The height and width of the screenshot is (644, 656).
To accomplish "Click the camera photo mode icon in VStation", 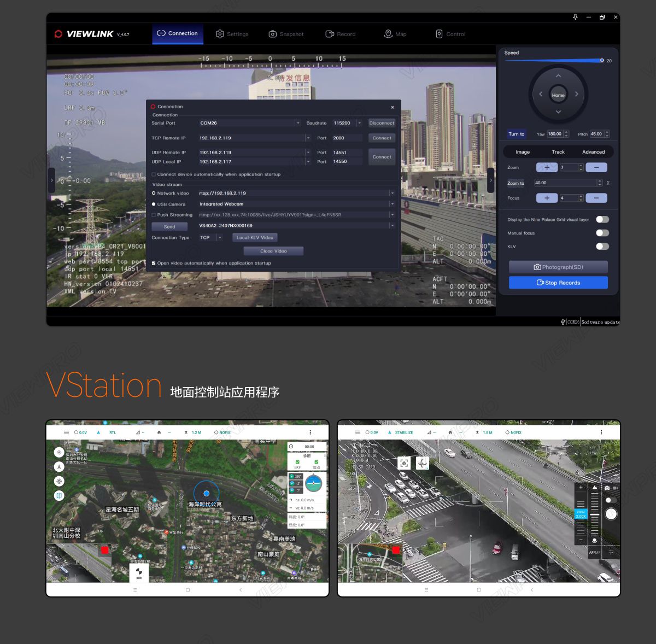I will (x=607, y=488).
